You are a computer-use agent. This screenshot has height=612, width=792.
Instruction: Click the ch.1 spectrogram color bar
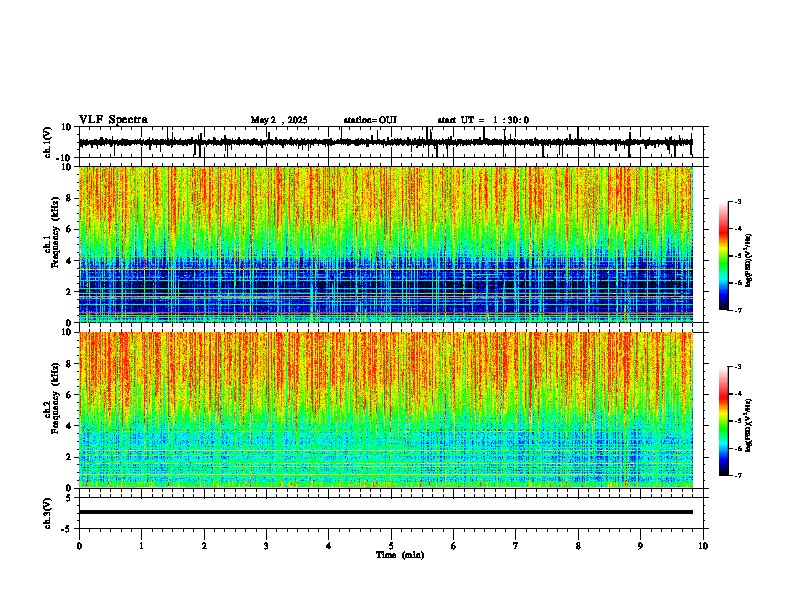coord(723,256)
